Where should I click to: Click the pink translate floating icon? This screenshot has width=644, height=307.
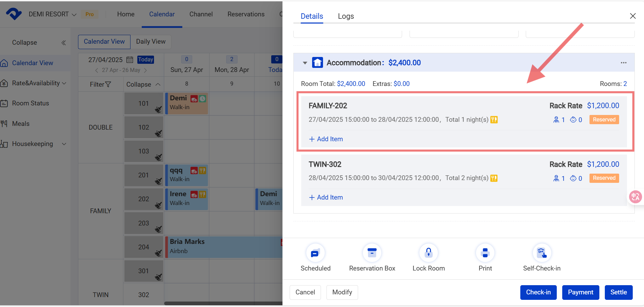[635, 197]
